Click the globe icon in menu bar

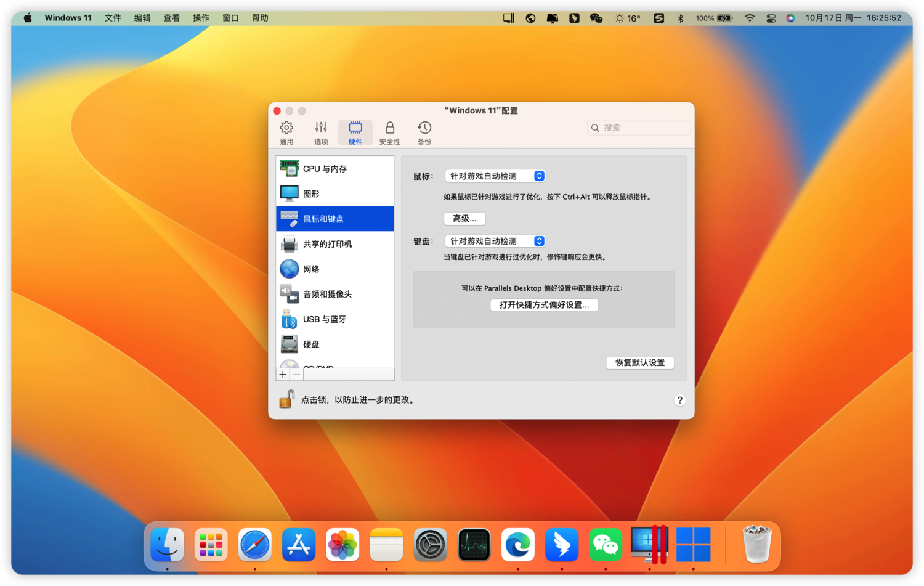click(530, 18)
